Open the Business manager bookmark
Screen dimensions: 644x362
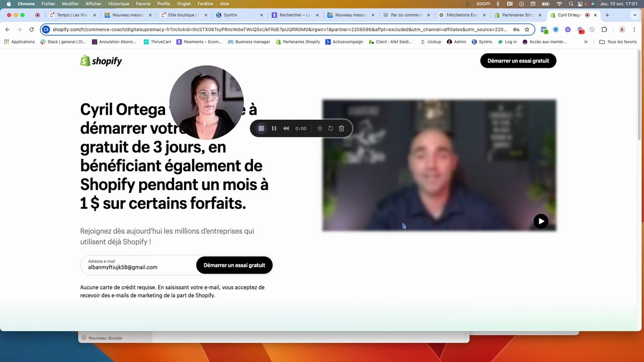249,42
